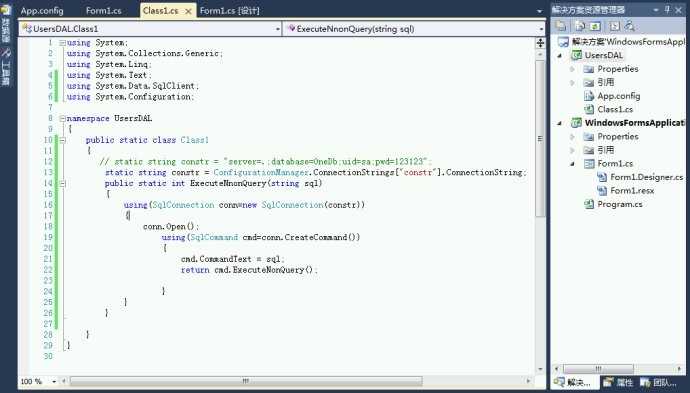Click the App.config file icon in tree
Screen dimensions: 690x393
pos(589,96)
